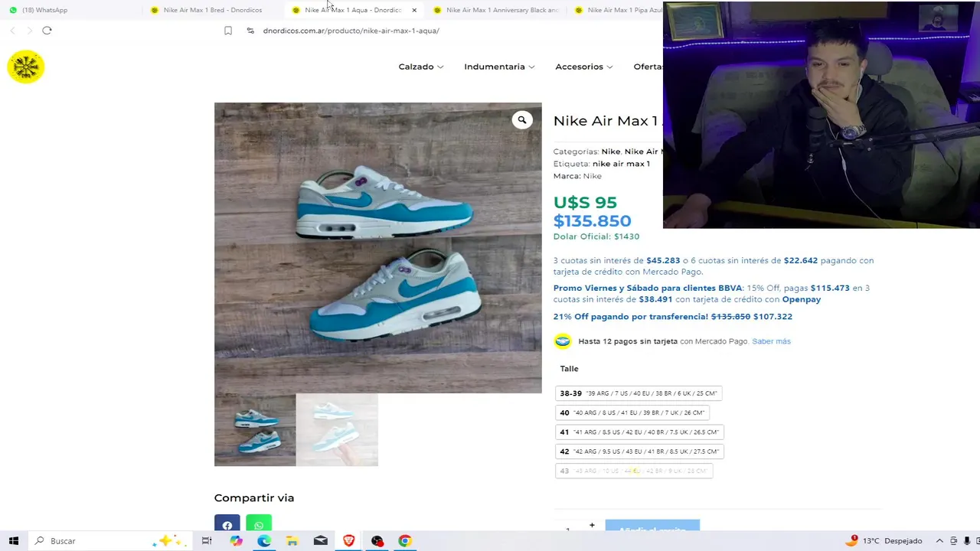Click the main Air Max Aqua product image
980x551 pixels.
tap(378, 248)
